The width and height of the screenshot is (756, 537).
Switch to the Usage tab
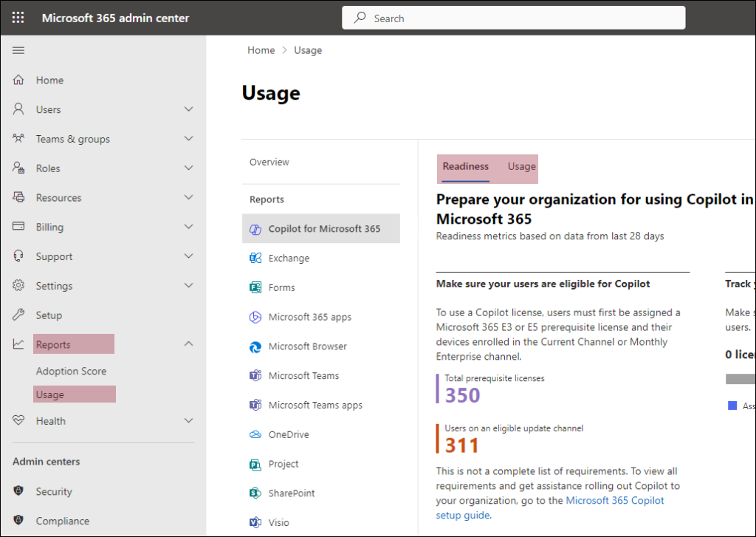tap(521, 167)
